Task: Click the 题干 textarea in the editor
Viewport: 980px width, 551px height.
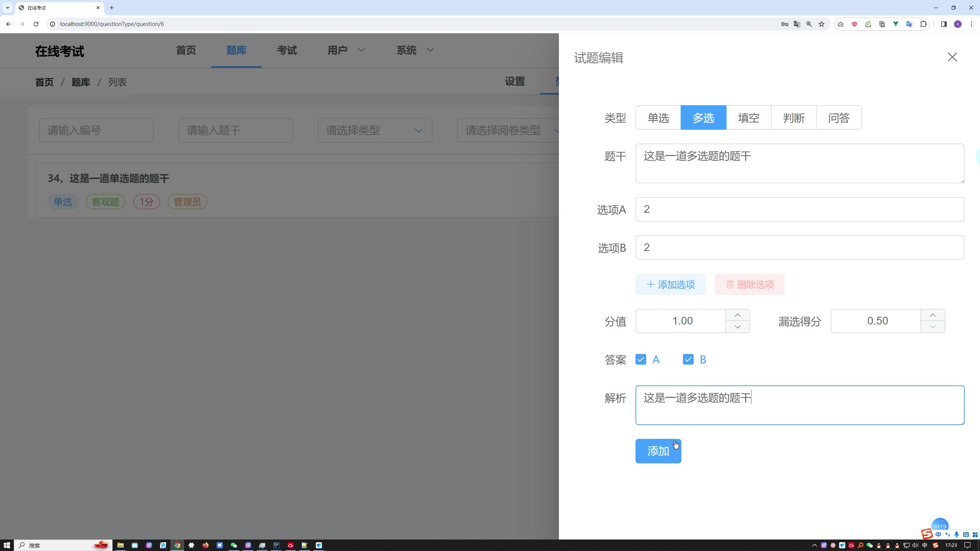Action: point(800,163)
